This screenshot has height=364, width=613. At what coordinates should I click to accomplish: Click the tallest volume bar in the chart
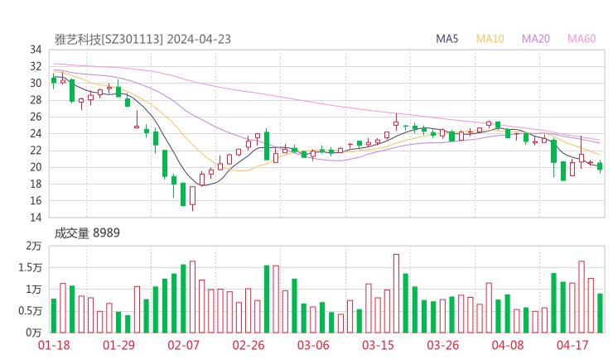coord(396,294)
